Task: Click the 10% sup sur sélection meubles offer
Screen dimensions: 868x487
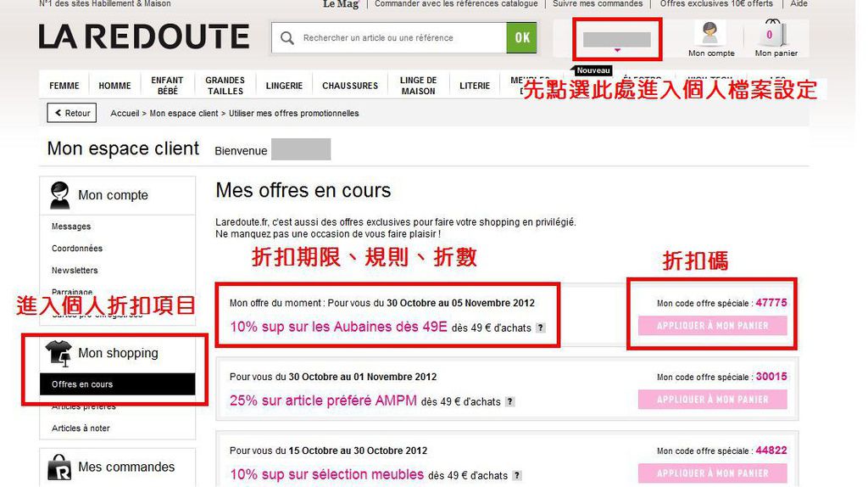Action: (x=326, y=474)
